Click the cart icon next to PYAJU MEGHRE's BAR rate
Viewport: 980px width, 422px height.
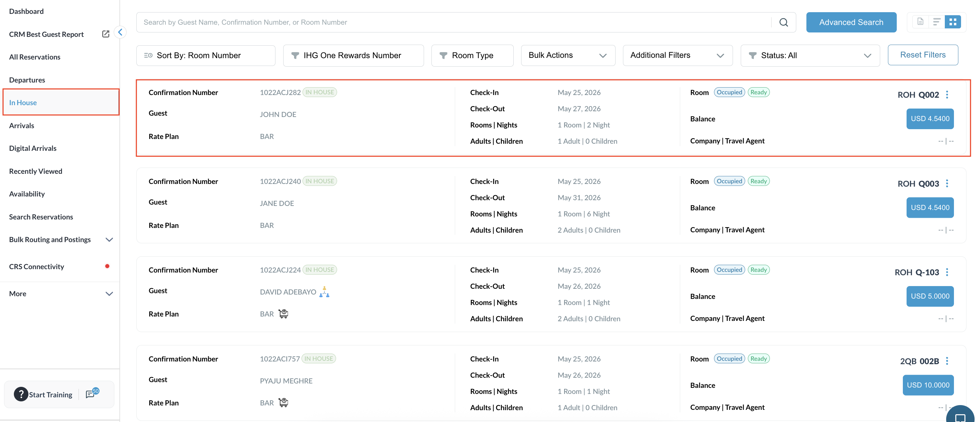tap(284, 403)
